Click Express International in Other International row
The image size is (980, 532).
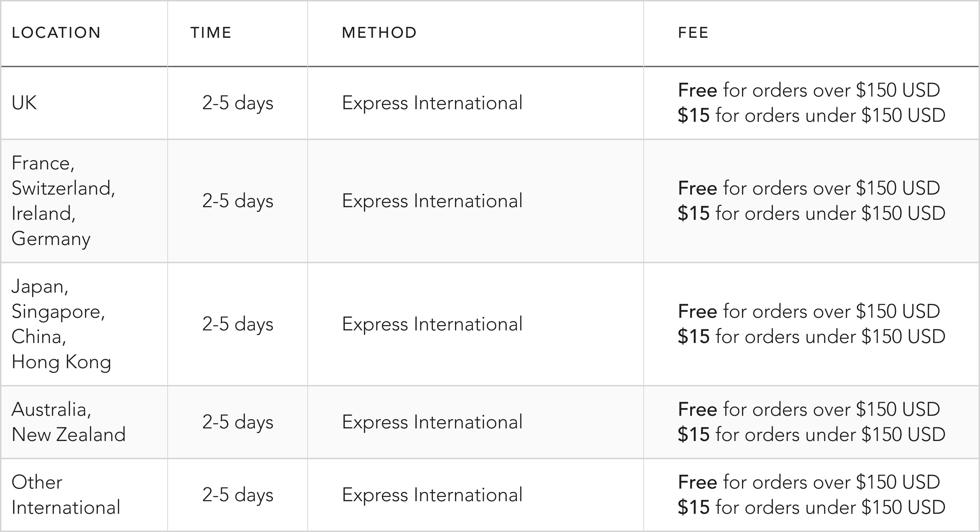click(x=432, y=495)
